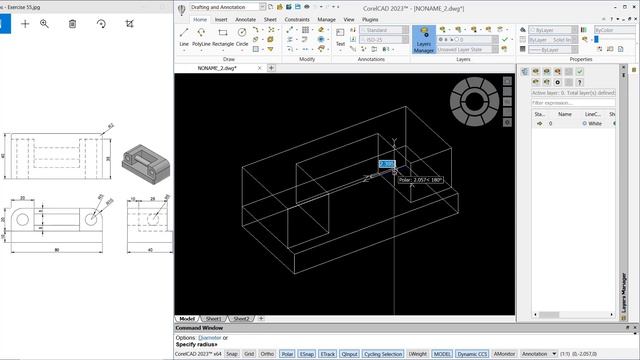Open the Layers Manager button
Viewport: 640px width, 360px height.
(424, 40)
